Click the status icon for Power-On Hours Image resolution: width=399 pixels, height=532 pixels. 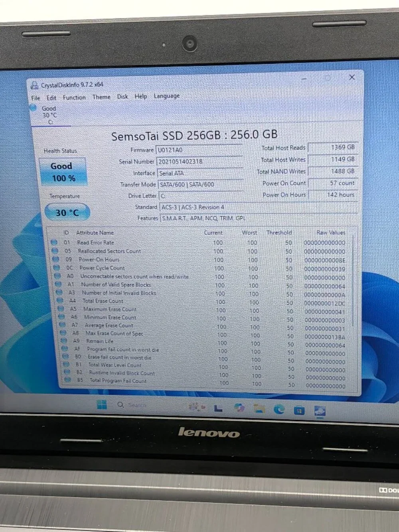coord(55,259)
